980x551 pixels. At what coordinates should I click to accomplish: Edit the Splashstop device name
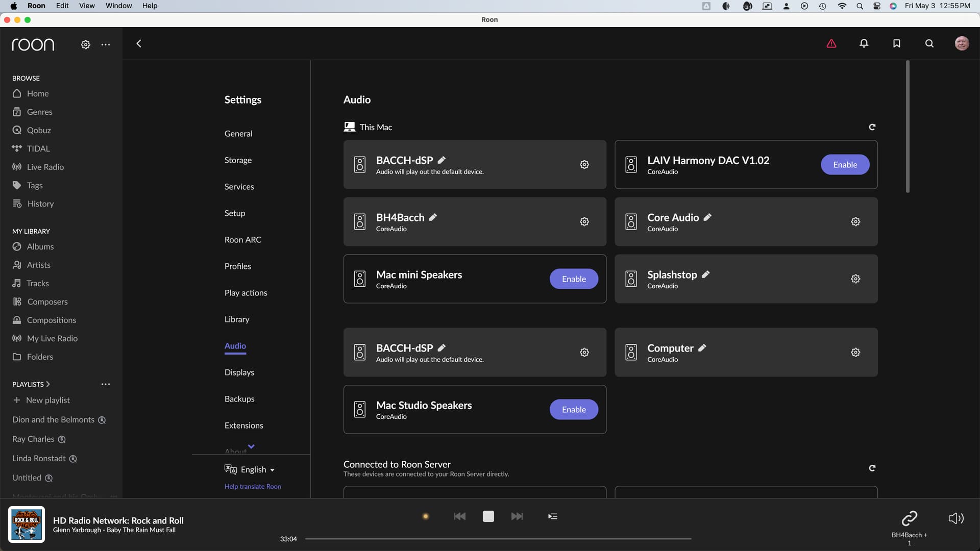click(706, 274)
